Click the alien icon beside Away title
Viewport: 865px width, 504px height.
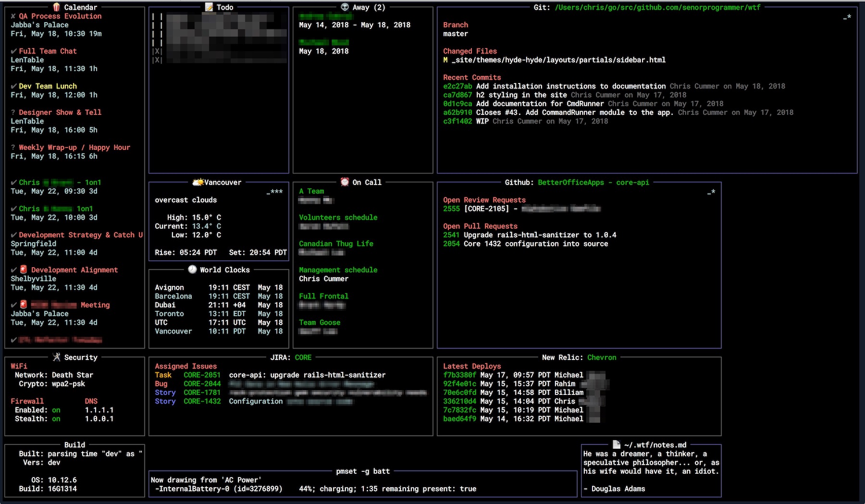[345, 7]
